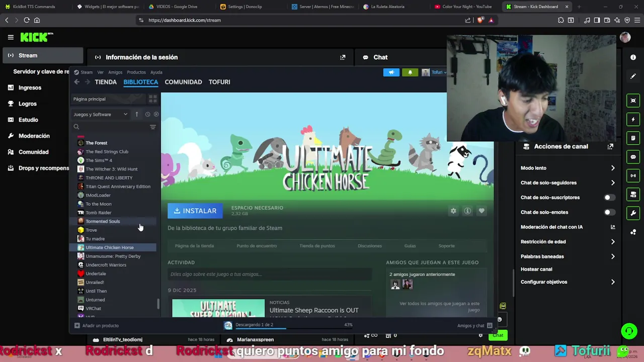Image resolution: width=644 pixels, height=362 pixels.
Task: Click the broadcast signal icon in right sidebar
Action: (x=633, y=175)
